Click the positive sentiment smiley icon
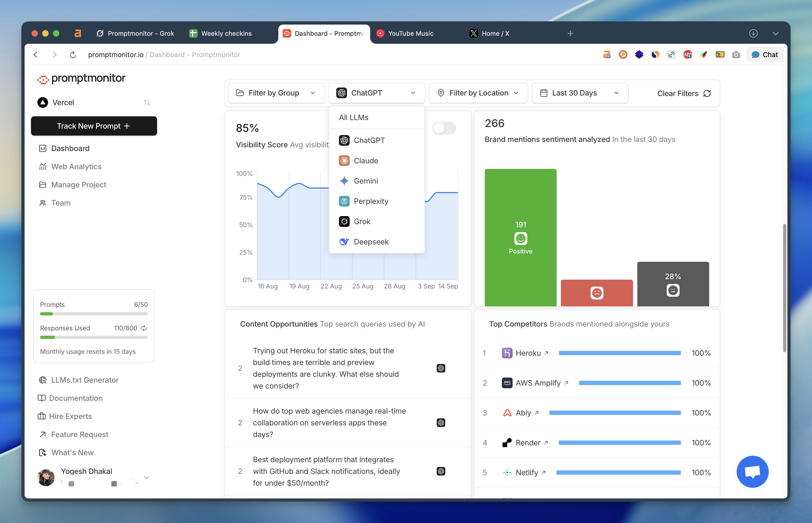812x523 pixels. tap(520, 238)
